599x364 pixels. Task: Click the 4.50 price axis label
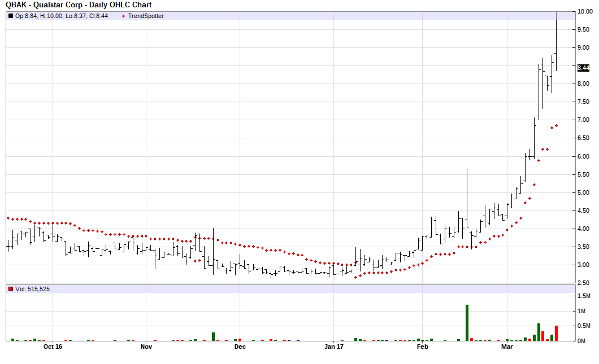tap(583, 210)
